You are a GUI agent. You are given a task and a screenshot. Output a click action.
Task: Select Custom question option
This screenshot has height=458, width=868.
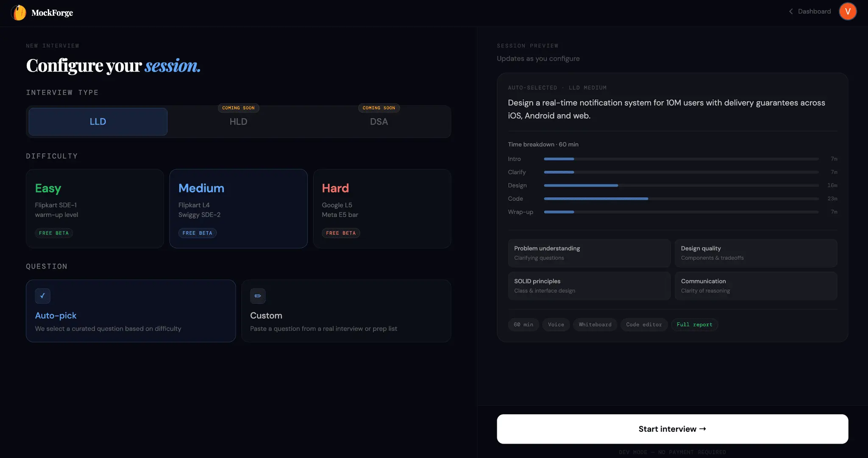(x=346, y=311)
